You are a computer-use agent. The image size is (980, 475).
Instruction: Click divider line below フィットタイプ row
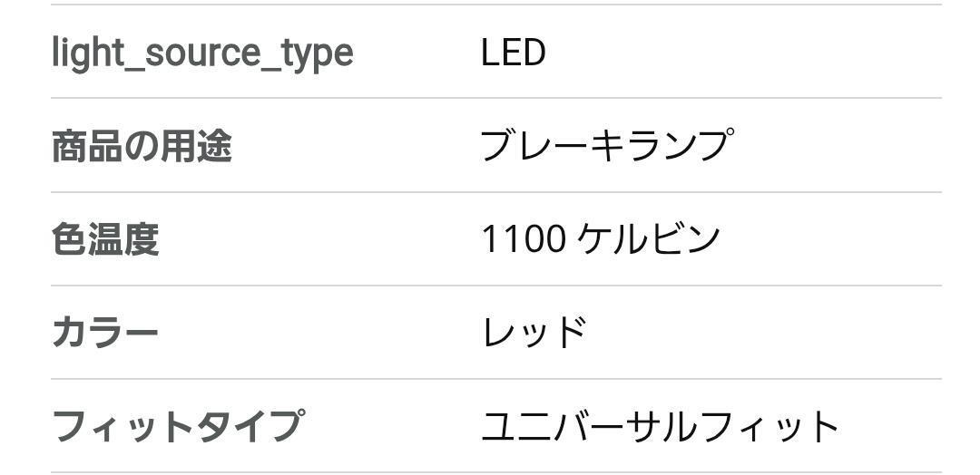coord(495,472)
